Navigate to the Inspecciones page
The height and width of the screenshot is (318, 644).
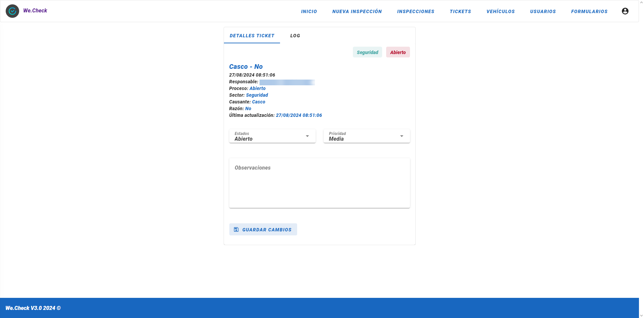pyautogui.click(x=416, y=11)
